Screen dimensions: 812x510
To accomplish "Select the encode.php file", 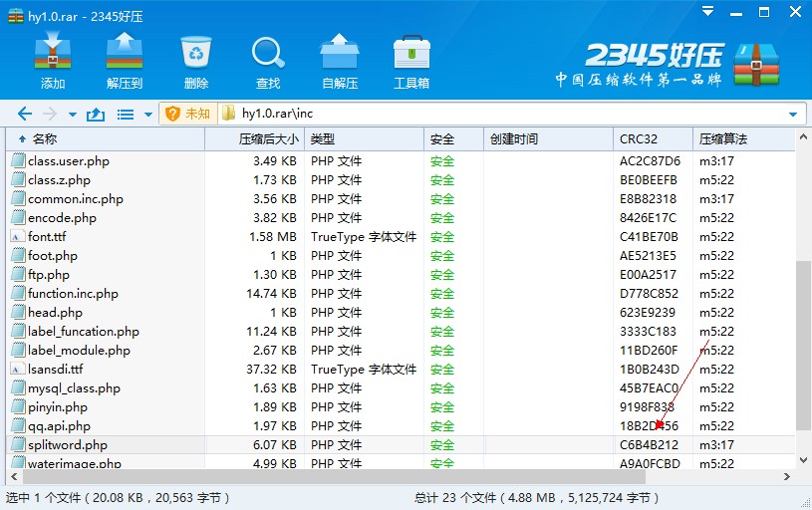I will coord(62,218).
